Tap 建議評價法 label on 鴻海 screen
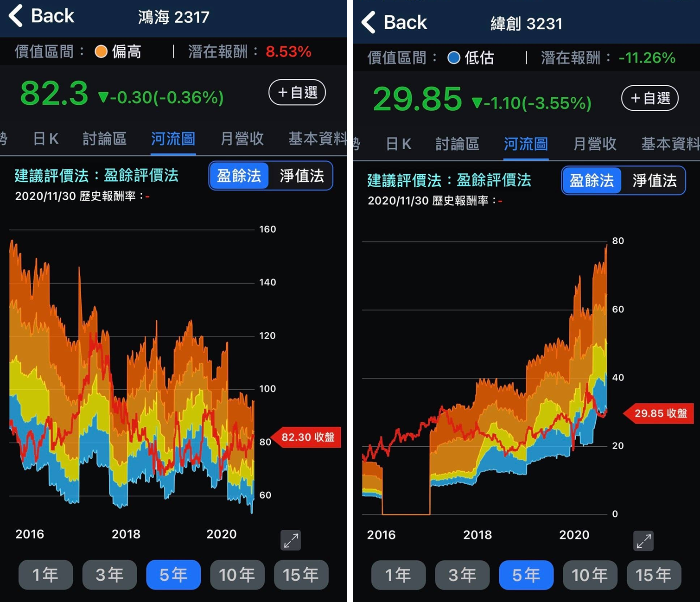Viewport: 700px width, 602px height. pyautogui.click(x=96, y=175)
